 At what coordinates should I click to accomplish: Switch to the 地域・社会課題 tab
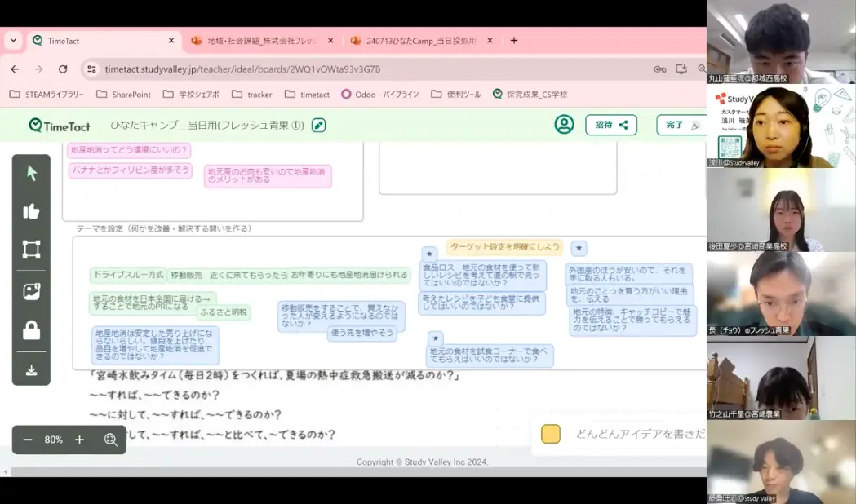tap(259, 40)
